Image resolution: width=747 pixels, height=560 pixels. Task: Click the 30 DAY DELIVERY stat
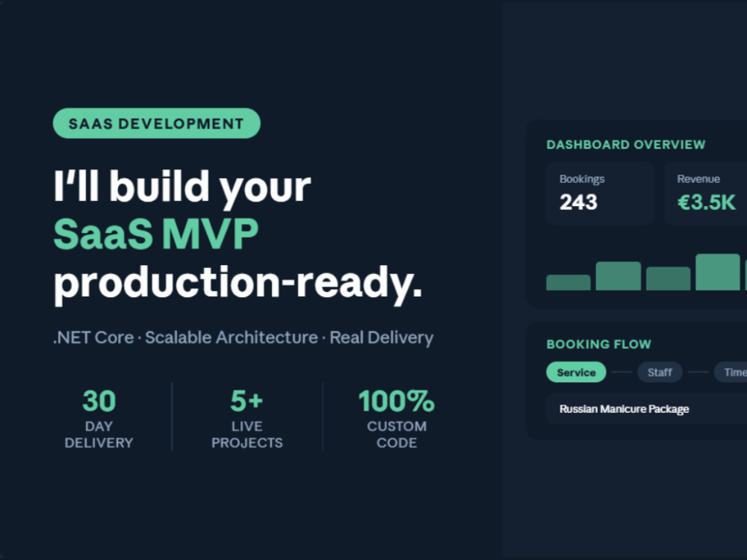pos(99,418)
